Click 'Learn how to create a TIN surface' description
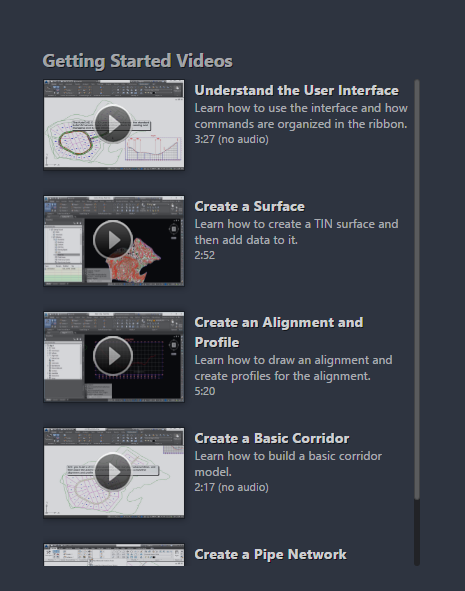 click(x=296, y=232)
